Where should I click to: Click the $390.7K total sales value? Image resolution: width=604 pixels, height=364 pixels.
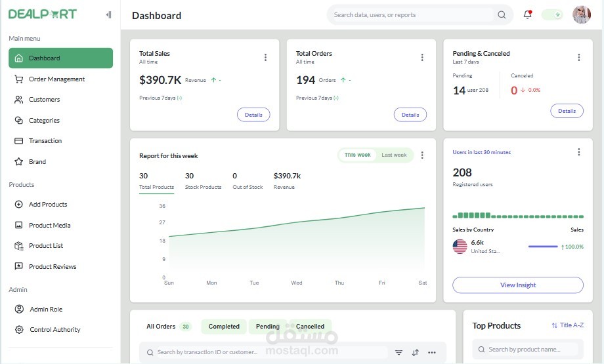tap(160, 80)
